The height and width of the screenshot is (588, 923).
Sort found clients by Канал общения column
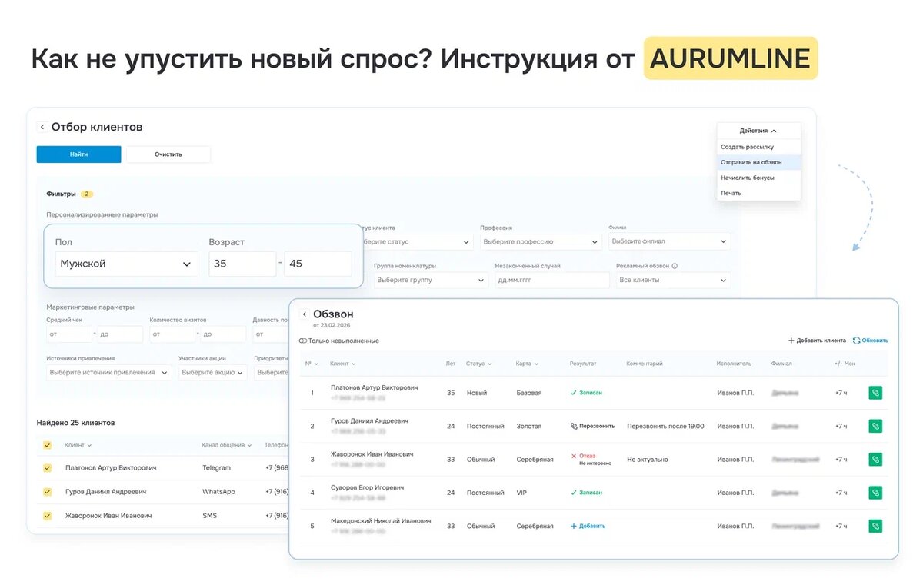click(228, 445)
